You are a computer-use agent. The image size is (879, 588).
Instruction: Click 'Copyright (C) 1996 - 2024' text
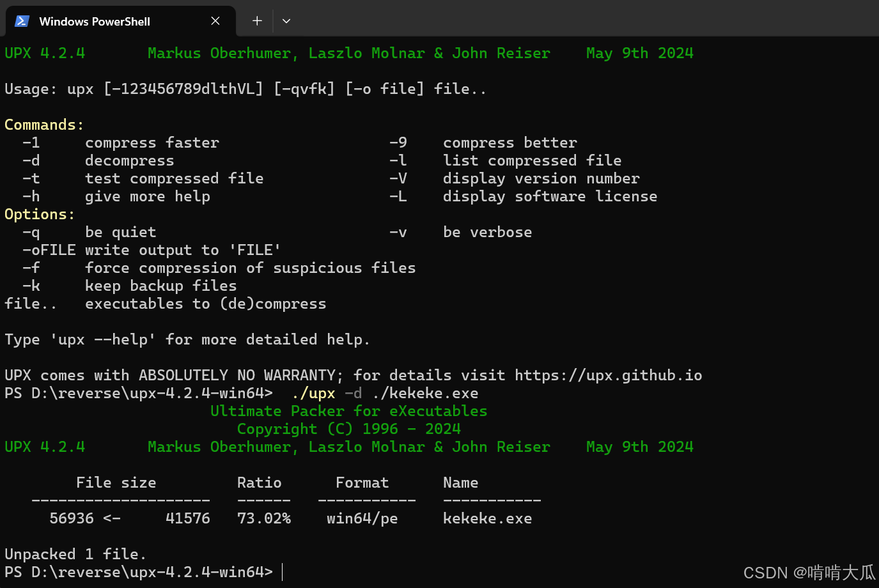pyautogui.click(x=349, y=429)
